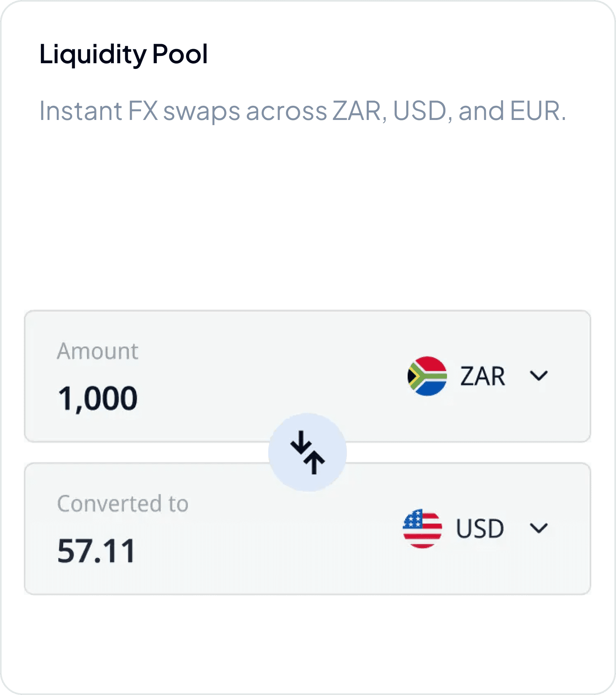Click the South African flag icon
The height and width of the screenshot is (695, 616).
coord(427,376)
